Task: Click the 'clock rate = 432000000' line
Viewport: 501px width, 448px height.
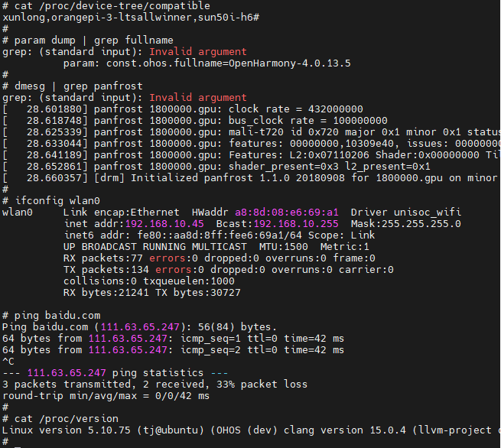Action: (183, 109)
